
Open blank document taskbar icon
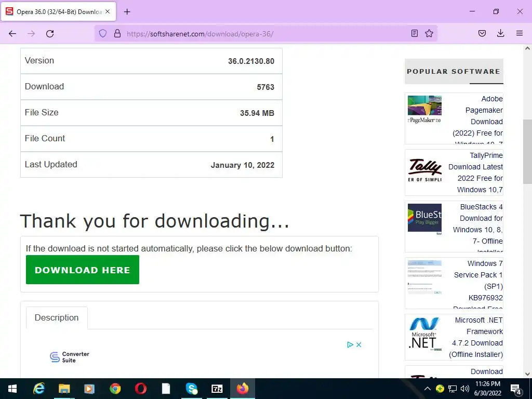click(x=166, y=389)
